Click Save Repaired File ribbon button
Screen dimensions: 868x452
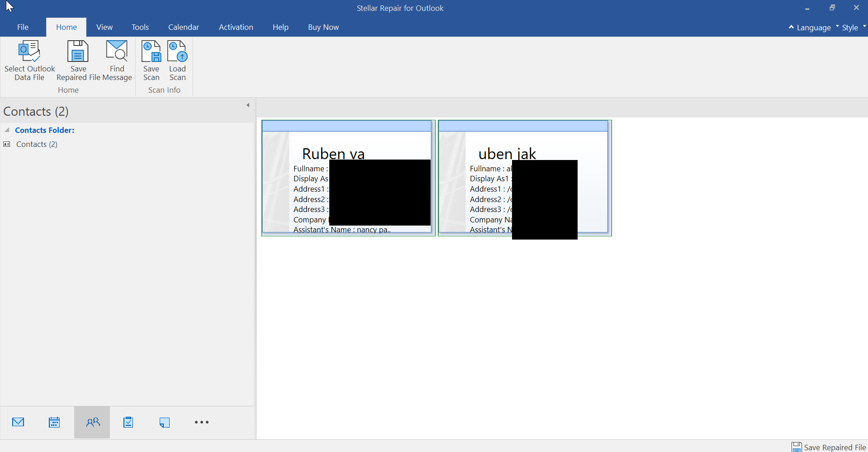78,61
